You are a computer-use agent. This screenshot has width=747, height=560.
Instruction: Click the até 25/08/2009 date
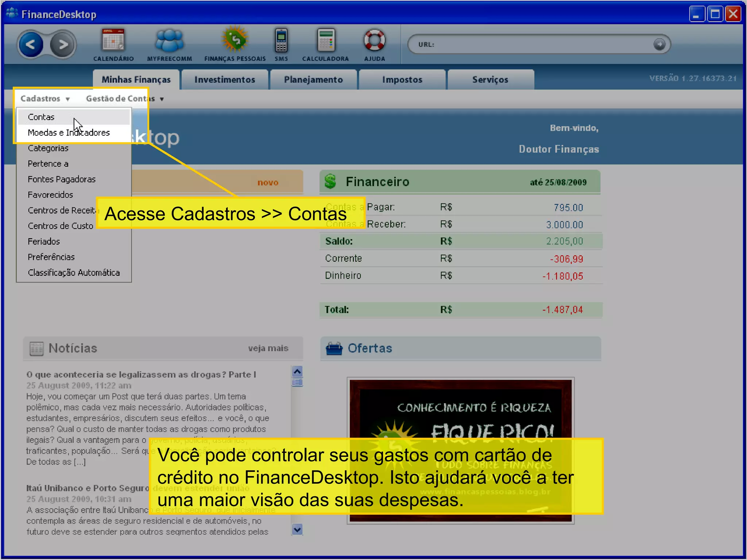click(558, 182)
